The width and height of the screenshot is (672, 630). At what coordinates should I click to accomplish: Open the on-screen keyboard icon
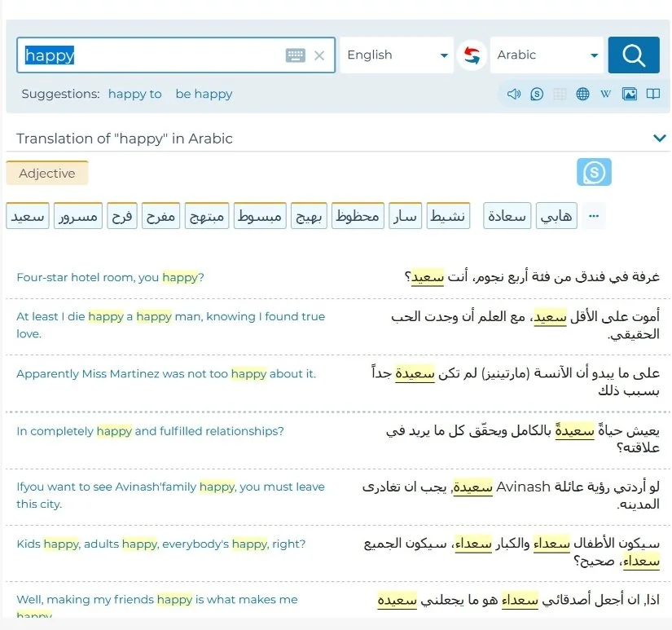click(x=295, y=55)
